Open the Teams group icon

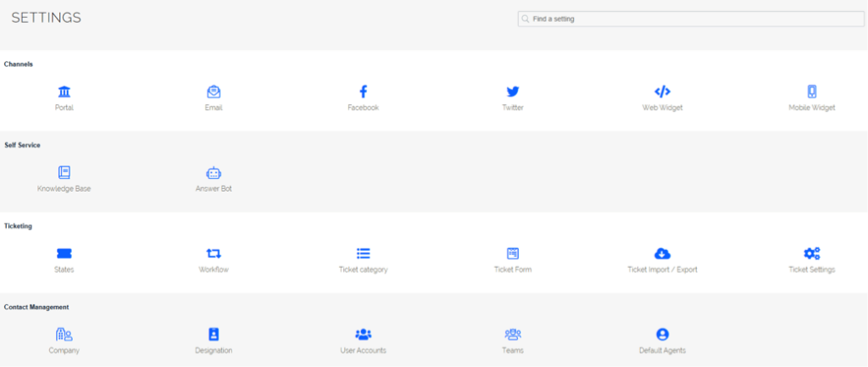tap(513, 334)
